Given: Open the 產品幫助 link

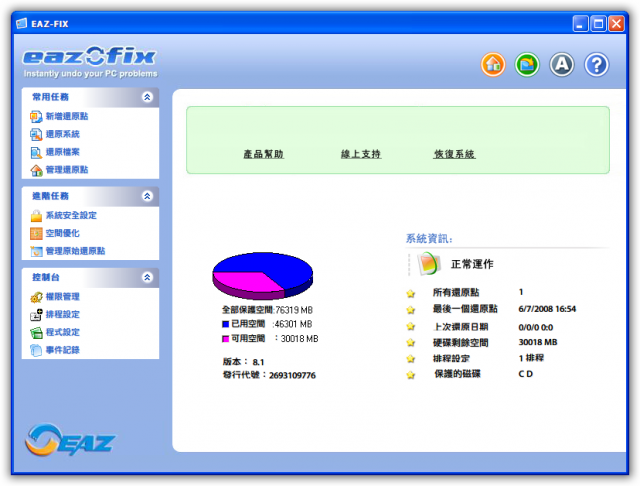Looking at the screenshot, I should pyautogui.click(x=264, y=154).
